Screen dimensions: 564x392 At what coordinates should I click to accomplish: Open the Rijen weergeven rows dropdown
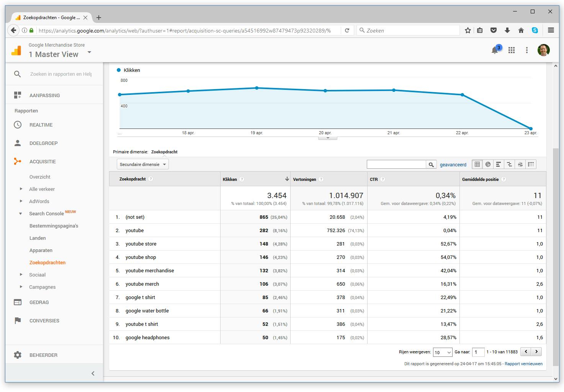coord(443,352)
